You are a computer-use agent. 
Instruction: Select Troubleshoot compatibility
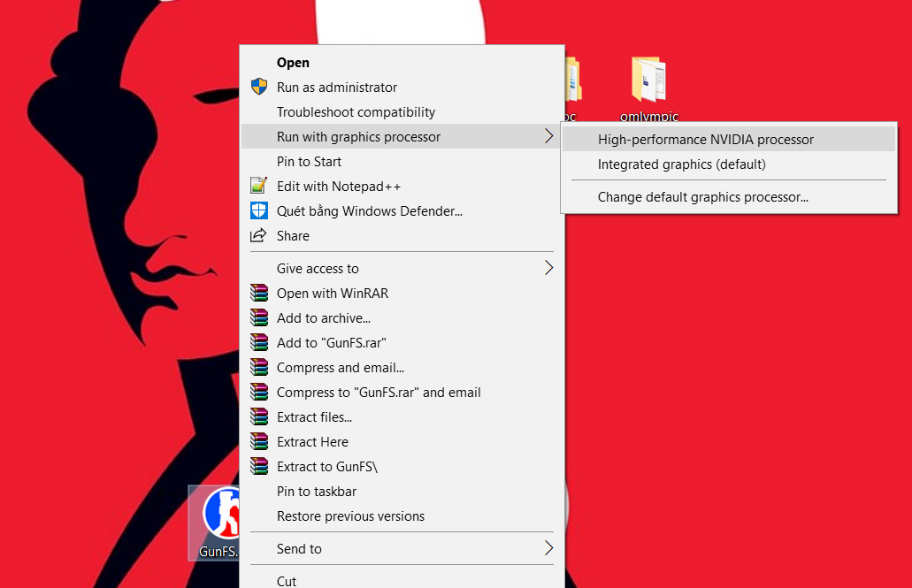[x=356, y=111]
